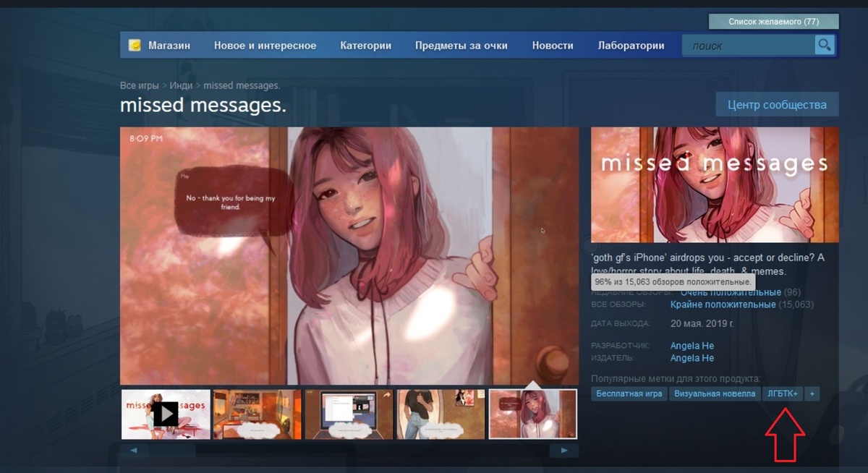
Task: Open the Магазин menu
Action: click(169, 46)
